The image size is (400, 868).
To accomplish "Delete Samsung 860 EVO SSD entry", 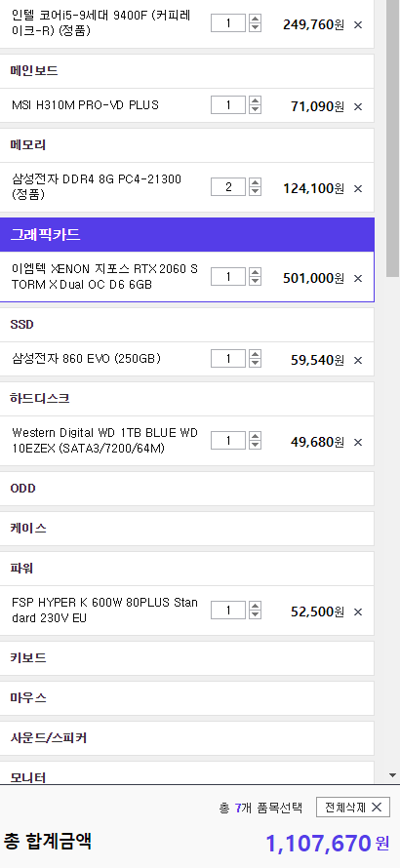I will 358,361.
